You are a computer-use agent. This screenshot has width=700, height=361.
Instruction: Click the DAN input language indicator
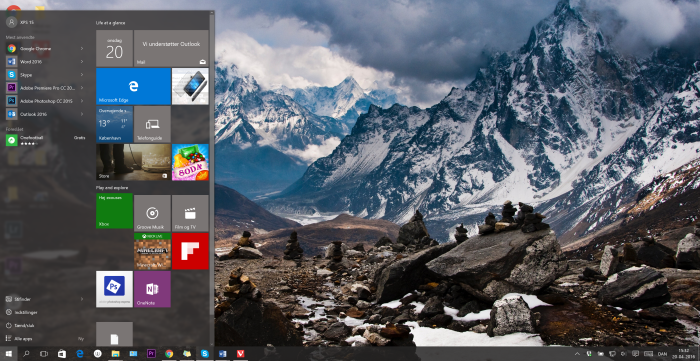click(662, 354)
